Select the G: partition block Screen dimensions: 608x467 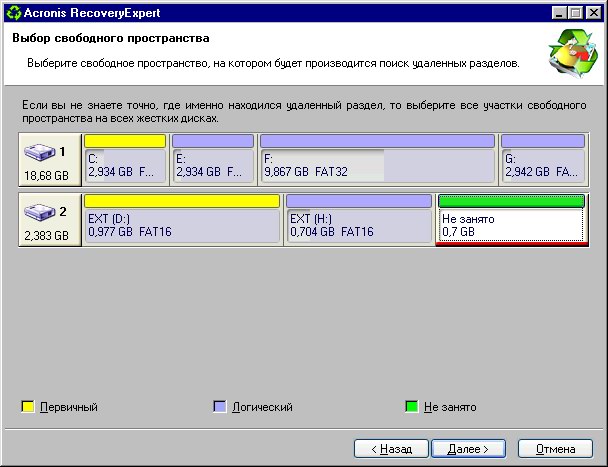(542, 165)
